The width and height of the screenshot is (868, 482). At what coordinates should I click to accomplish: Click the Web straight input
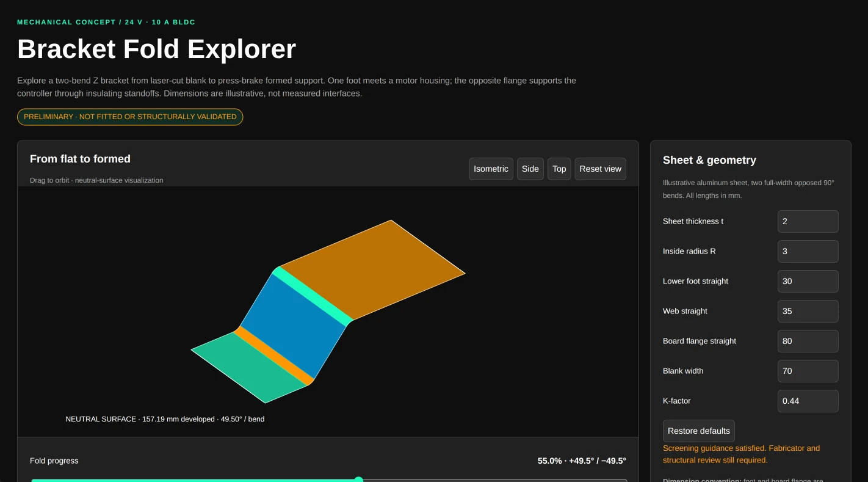tap(808, 311)
